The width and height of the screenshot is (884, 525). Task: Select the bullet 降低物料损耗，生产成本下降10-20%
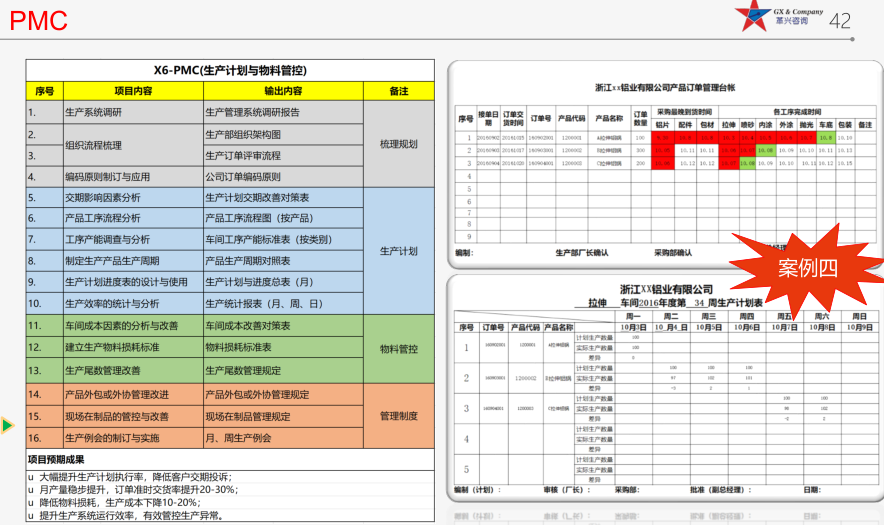120,502
